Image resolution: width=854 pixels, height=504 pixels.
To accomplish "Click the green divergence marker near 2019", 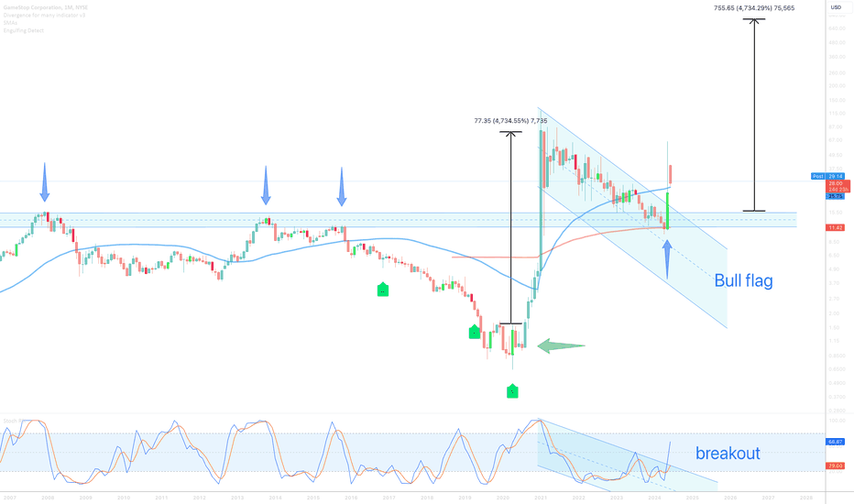I will tap(475, 332).
